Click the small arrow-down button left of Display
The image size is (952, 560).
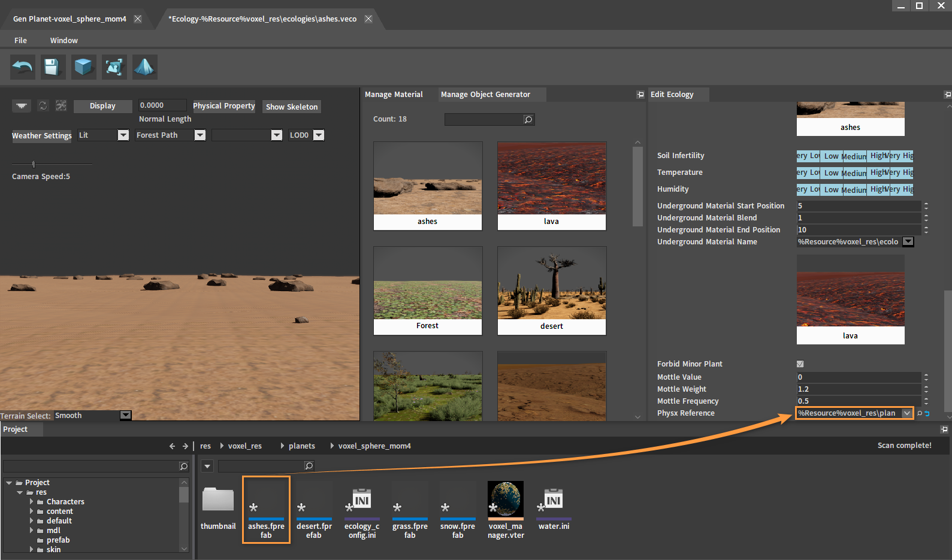[22, 105]
